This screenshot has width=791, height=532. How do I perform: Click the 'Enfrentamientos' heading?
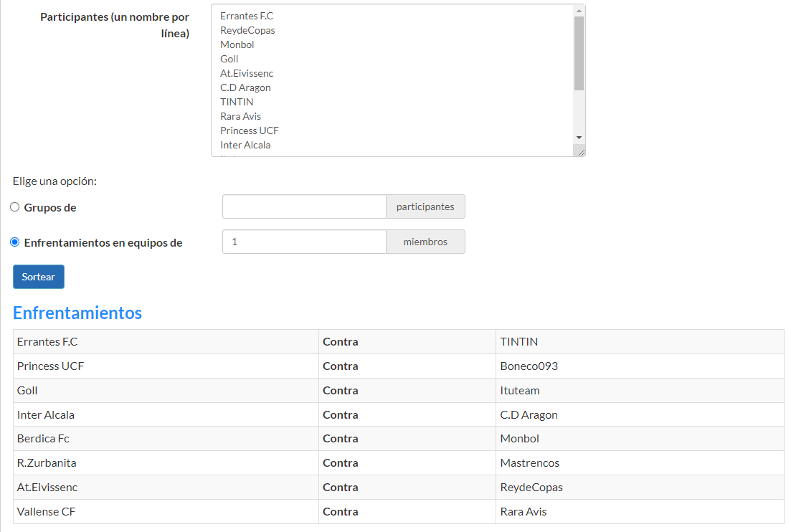point(77,313)
